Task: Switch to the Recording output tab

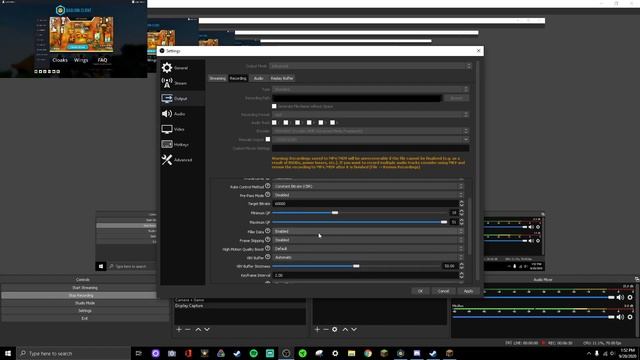Action: tap(238, 78)
